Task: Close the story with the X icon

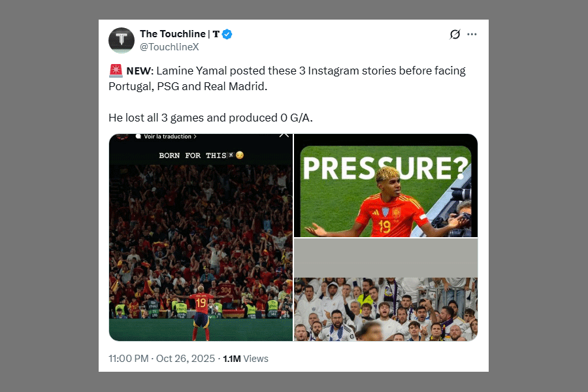Action: pyautogui.click(x=284, y=135)
